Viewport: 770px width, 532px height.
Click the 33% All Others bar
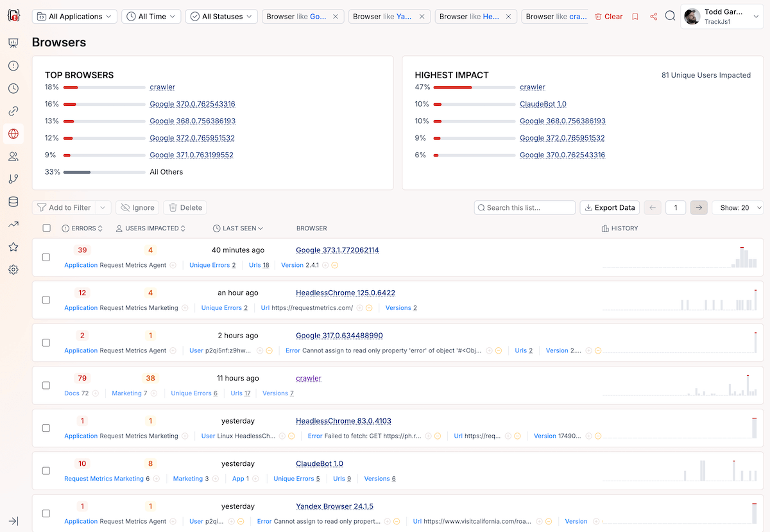104,172
